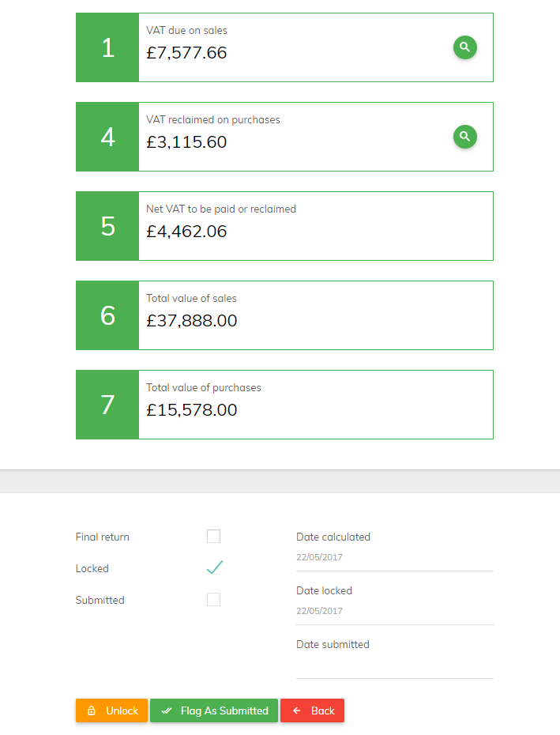Select the green box number 4 tile
The image size is (560, 735).
pyautogui.click(x=107, y=137)
